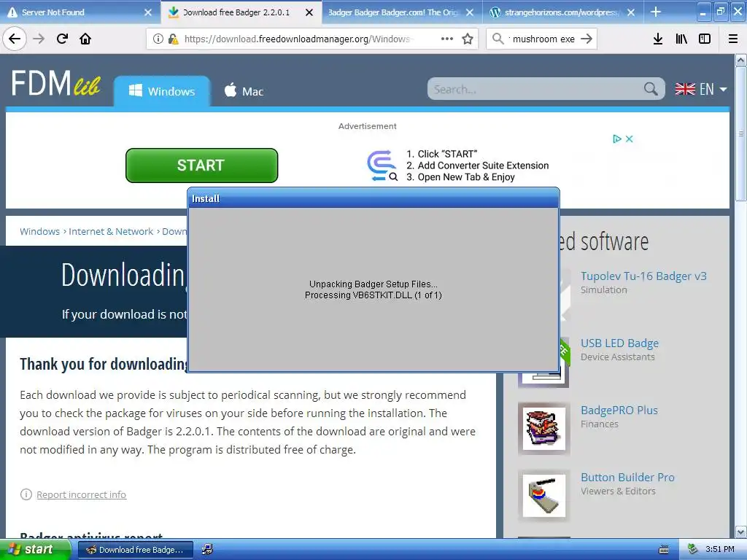Close the strangehorizons.com tab
This screenshot has width=747, height=560.
(631, 12)
